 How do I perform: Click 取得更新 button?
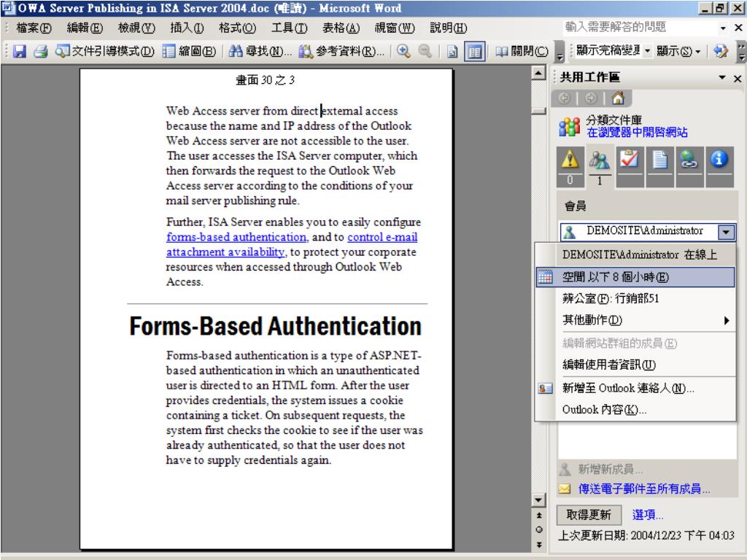point(589,515)
